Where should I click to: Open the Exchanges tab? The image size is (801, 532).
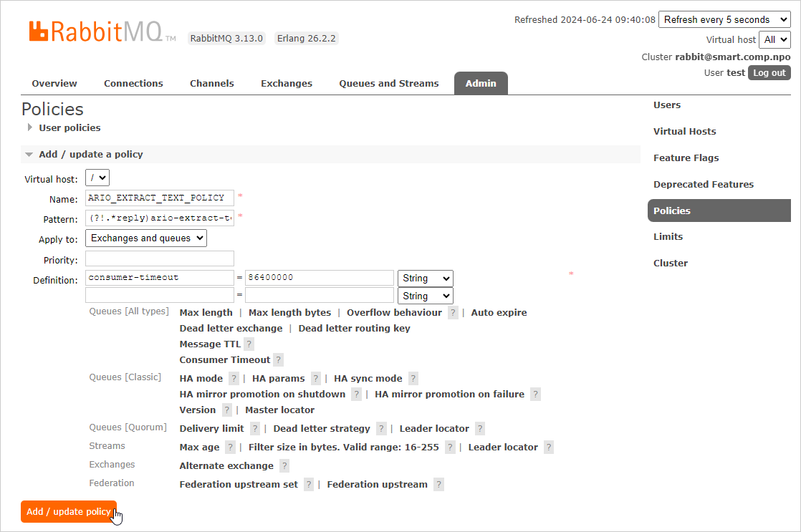pos(286,83)
